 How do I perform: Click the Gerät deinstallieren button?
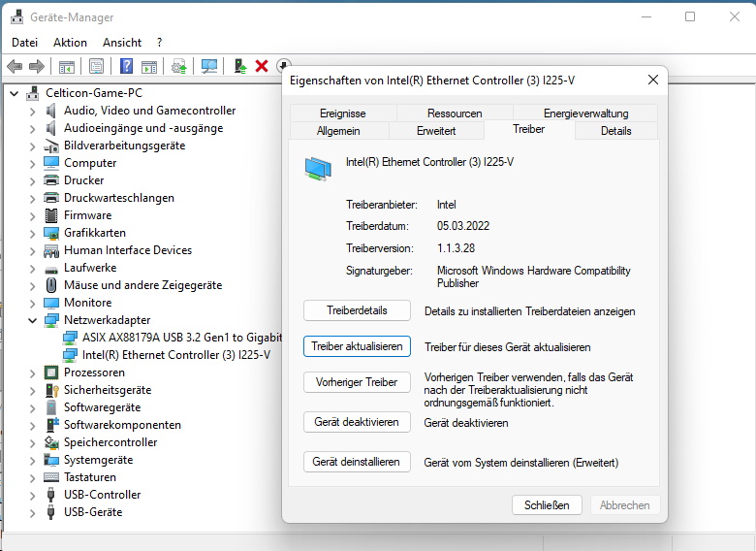[x=357, y=462]
